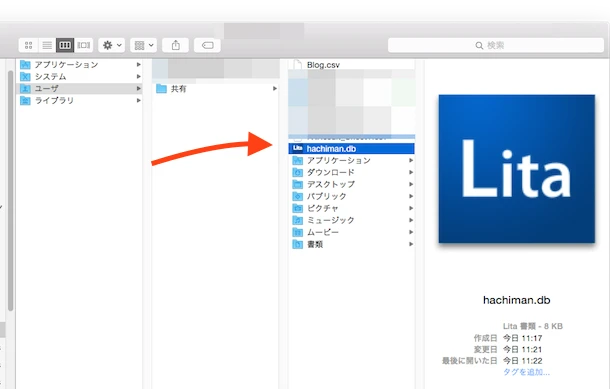Click the ムービー folder icon
This screenshot has height=389, width=610.
click(298, 233)
